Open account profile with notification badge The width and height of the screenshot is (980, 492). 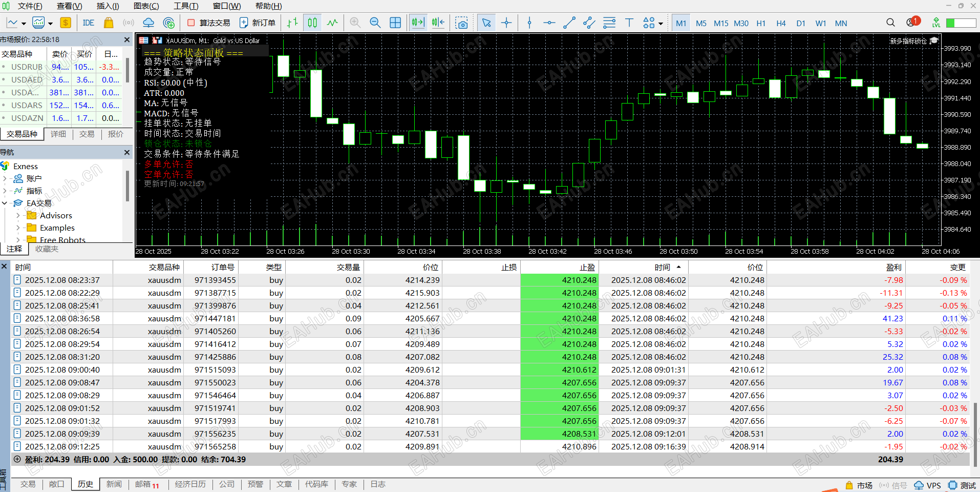tap(912, 22)
